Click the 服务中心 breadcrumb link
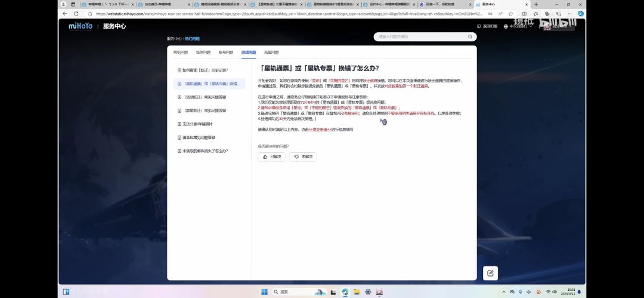Viewport: 644px width, 298px height. tap(174, 38)
